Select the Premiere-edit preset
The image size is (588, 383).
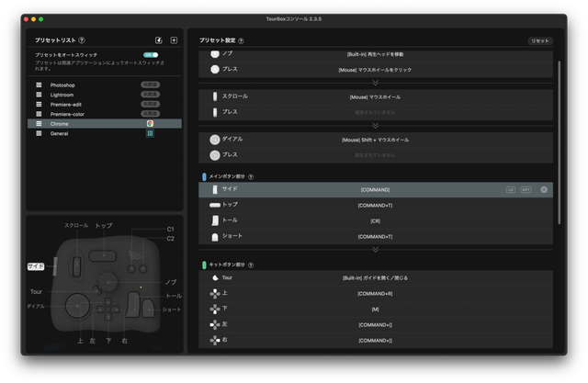point(104,104)
